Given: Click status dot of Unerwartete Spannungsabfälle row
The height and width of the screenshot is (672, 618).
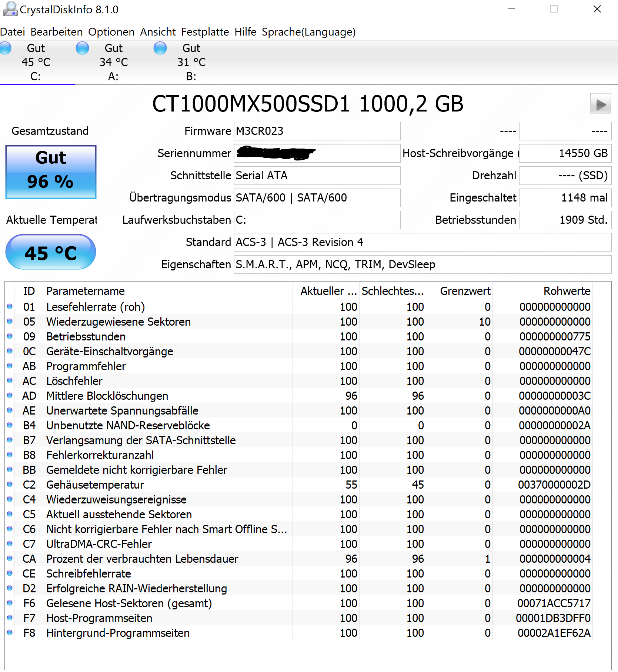Looking at the screenshot, I should tap(10, 410).
